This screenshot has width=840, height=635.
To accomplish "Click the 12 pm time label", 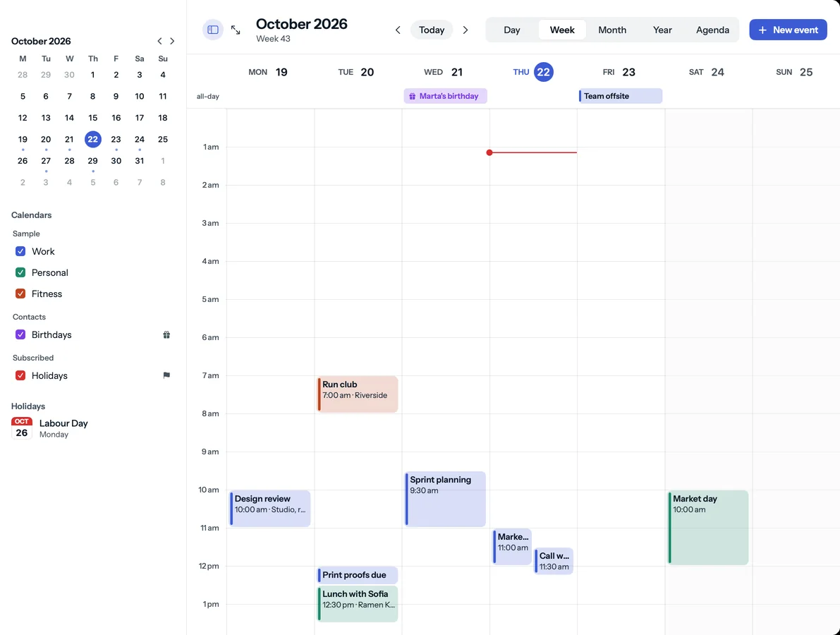I will pos(209,566).
